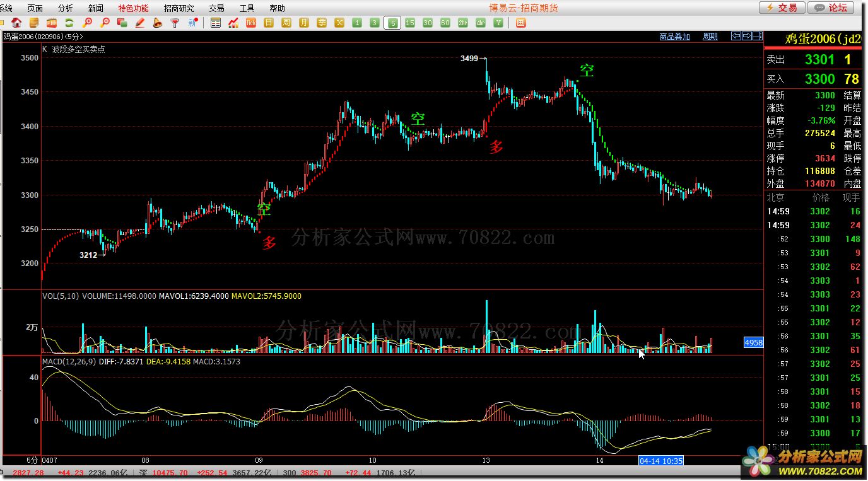The image size is (868, 481).
Task: Click the 波段多空买卖点 indicator label
Action: coord(79,49)
